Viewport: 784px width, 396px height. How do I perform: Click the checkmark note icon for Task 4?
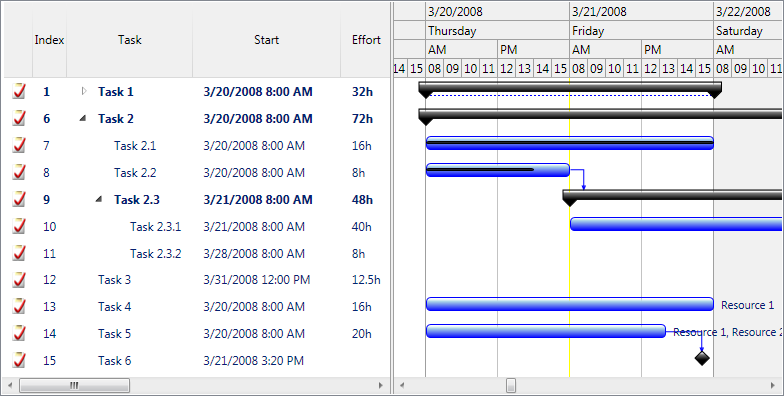coord(18,306)
